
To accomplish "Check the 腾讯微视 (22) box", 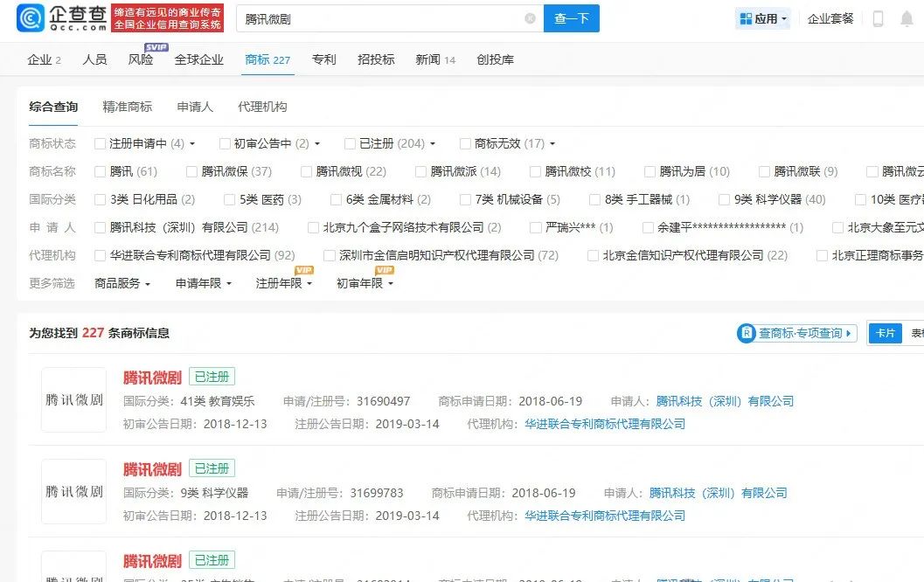I will (306, 171).
